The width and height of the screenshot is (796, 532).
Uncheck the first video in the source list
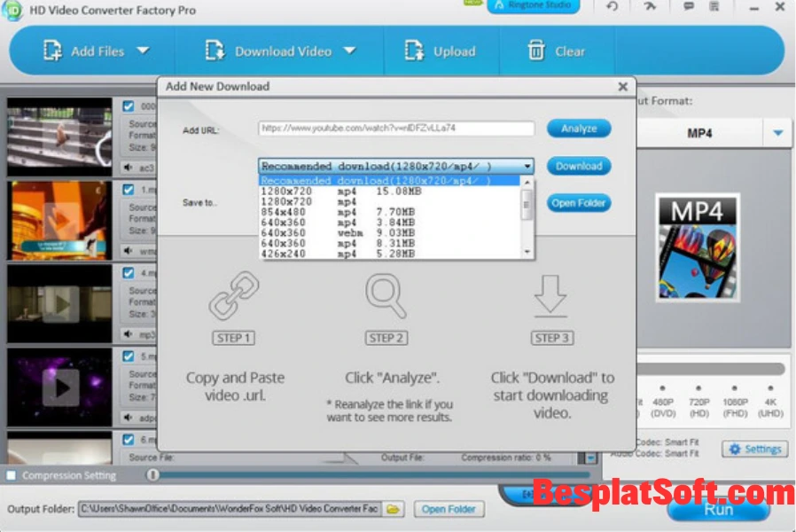point(126,105)
